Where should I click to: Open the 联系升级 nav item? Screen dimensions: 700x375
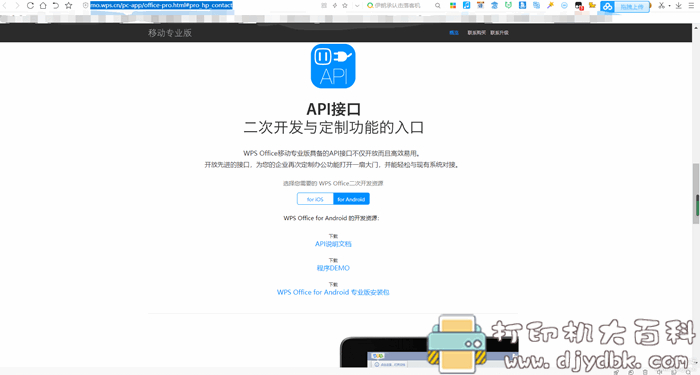(x=499, y=33)
